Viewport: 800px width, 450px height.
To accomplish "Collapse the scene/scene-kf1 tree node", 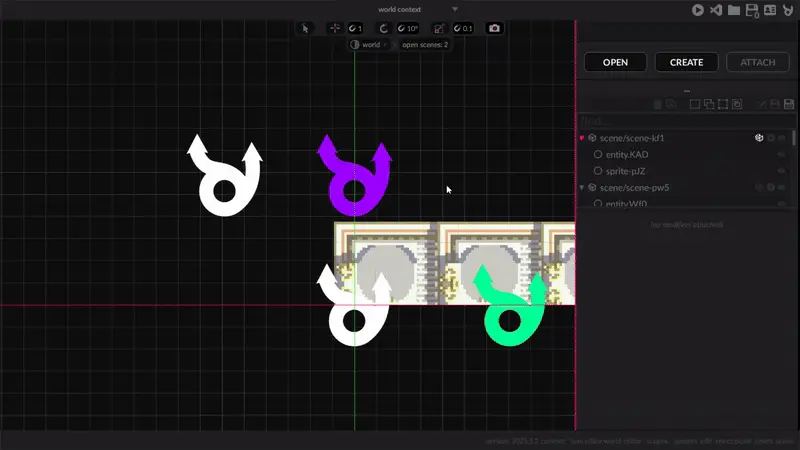I will tap(582, 138).
